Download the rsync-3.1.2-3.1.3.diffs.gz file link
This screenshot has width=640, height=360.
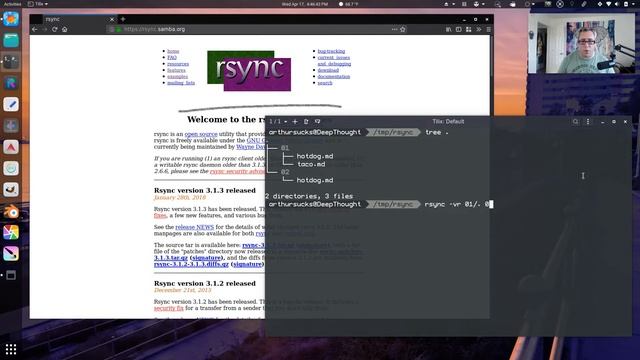191,264
